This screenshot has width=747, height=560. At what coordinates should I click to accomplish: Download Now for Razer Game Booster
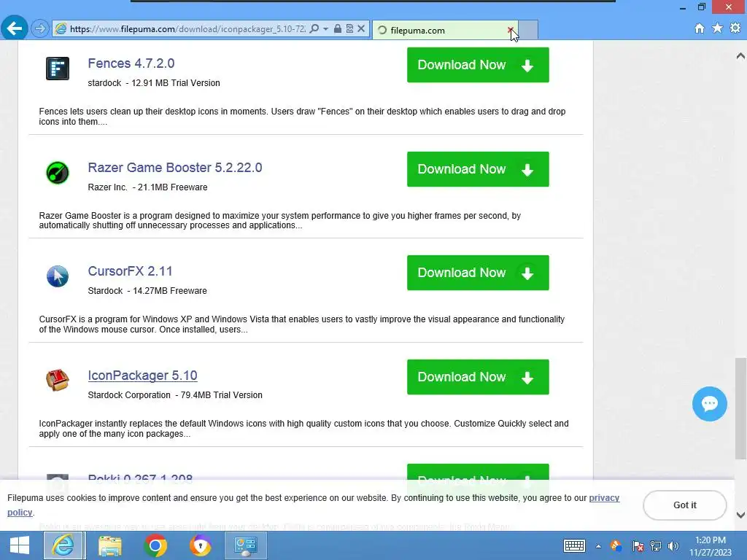(x=478, y=169)
